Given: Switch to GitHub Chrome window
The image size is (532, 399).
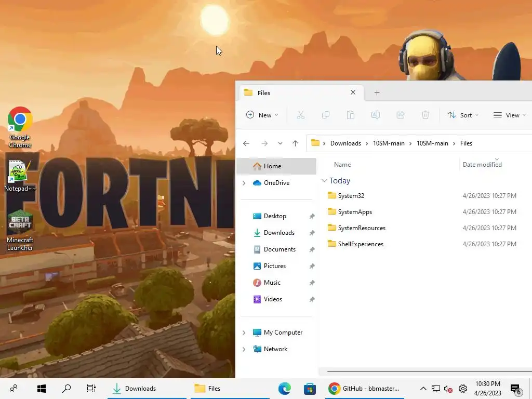Looking at the screenshot, I should 365,389.
